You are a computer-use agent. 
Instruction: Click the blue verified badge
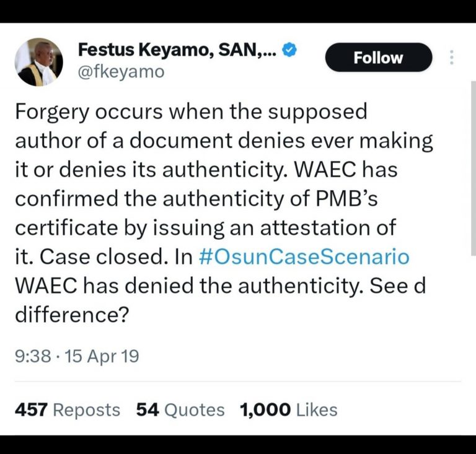tap(288, 51)
